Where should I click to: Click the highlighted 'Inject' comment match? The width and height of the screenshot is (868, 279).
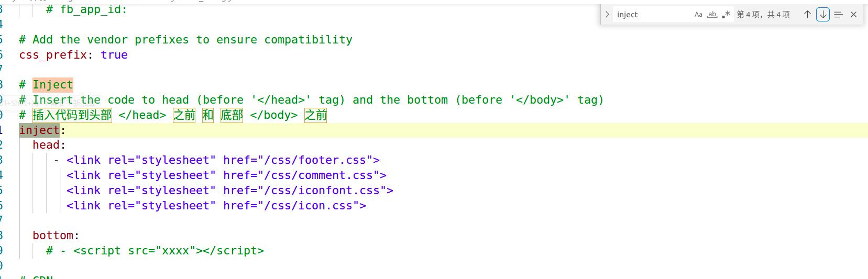[x=53, y=85]
